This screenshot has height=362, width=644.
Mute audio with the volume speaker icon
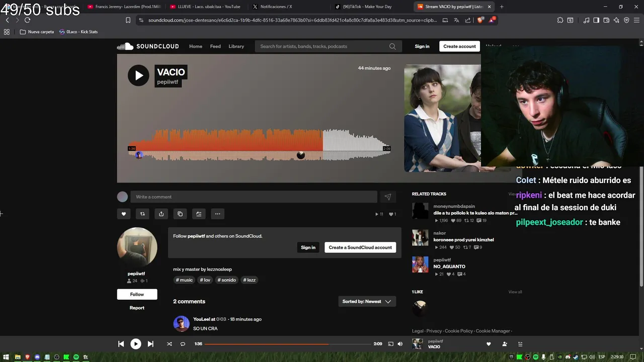pos(400,344)
